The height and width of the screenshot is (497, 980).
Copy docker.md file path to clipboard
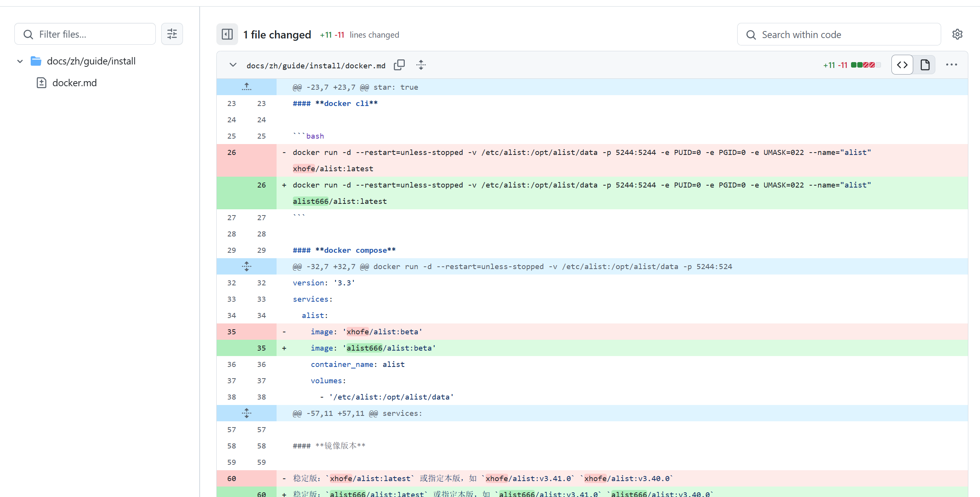click(399, 65)
